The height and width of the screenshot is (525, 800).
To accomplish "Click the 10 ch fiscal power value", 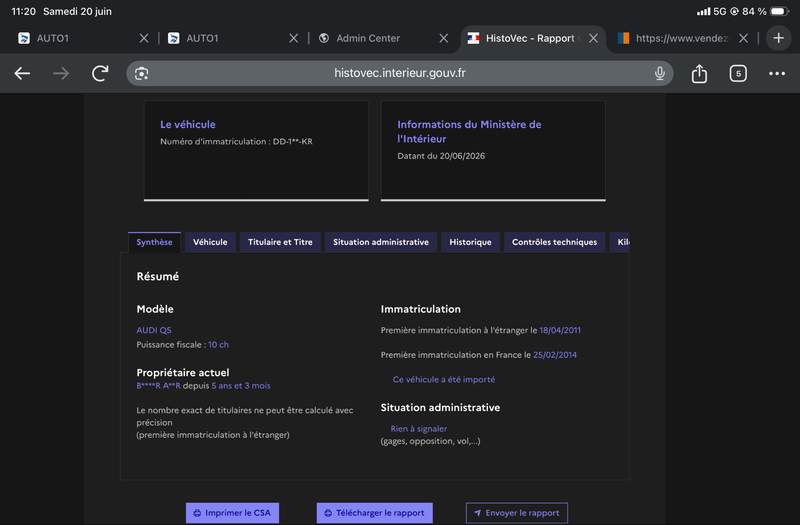I will (x=218, y=345).
